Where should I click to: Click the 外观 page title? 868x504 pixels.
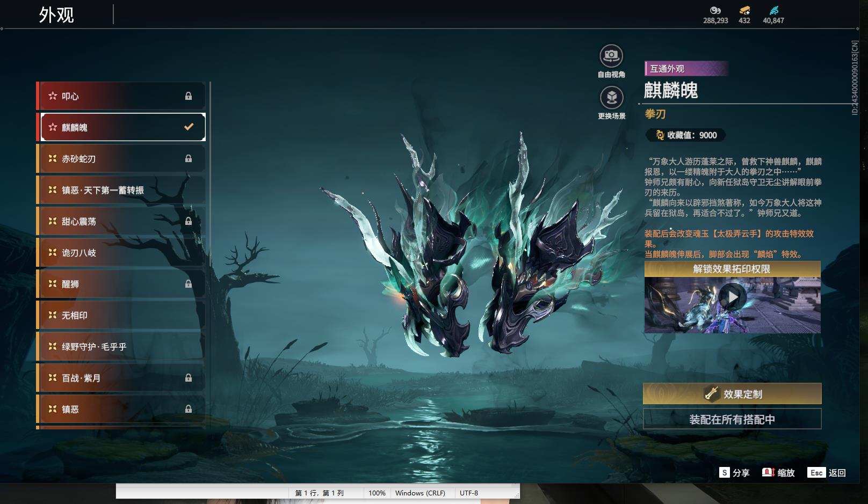point(56,14)
